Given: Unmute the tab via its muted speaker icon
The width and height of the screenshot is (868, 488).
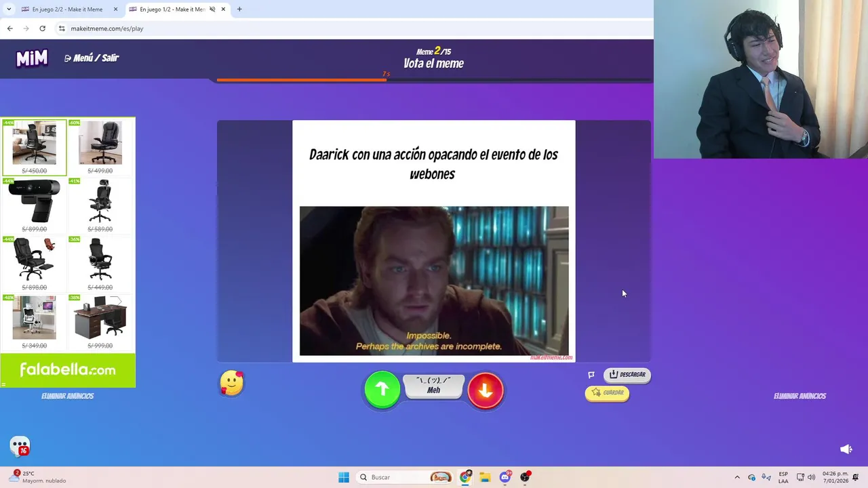Looking at the screenshot, I should coord(212,9).
